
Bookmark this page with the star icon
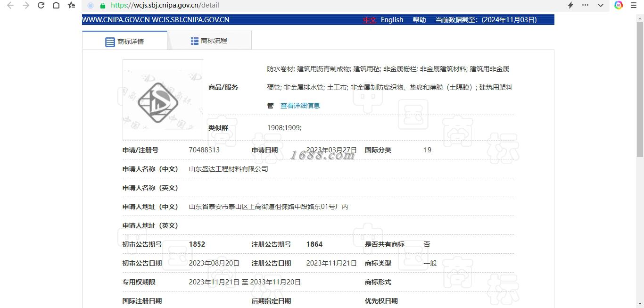71,5
